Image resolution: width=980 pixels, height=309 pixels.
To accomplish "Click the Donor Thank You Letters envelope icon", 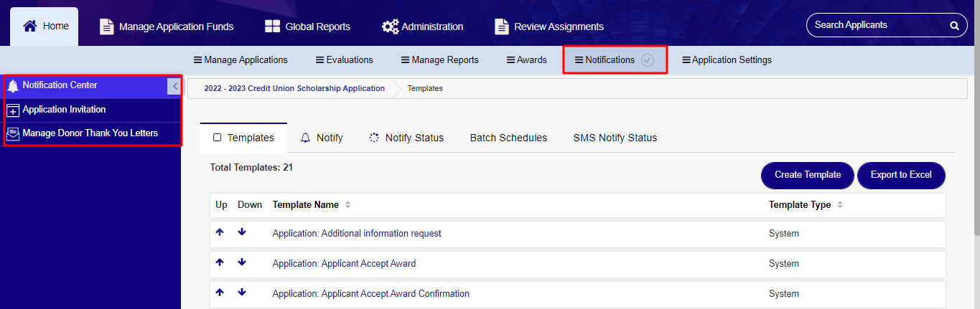I will pyautogui.click(x=13, y=134).
